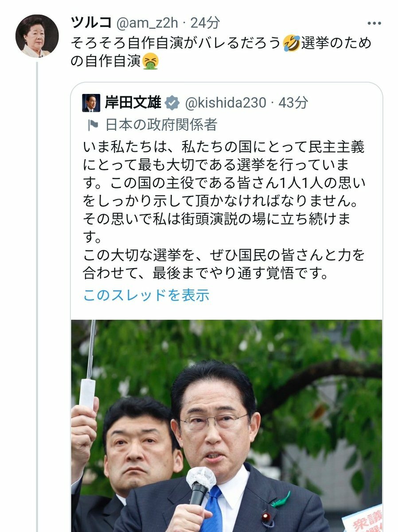Click the government flag icon

(94, 125)
